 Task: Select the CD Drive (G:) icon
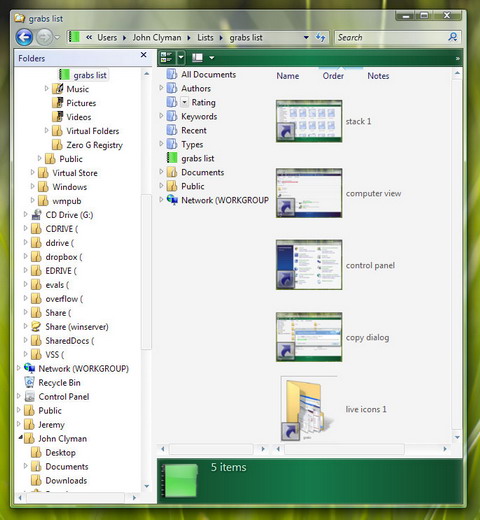(x=36, y=215)
